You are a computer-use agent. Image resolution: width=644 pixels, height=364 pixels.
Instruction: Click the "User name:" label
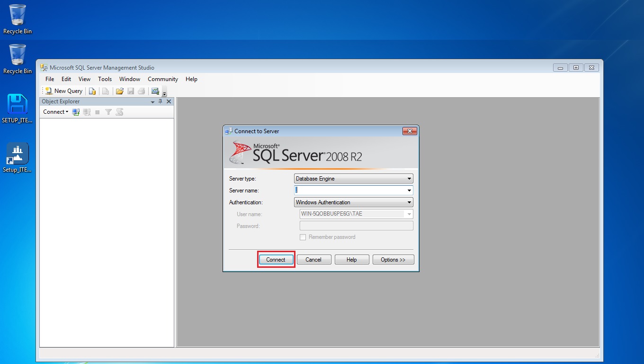pos(250,214)
